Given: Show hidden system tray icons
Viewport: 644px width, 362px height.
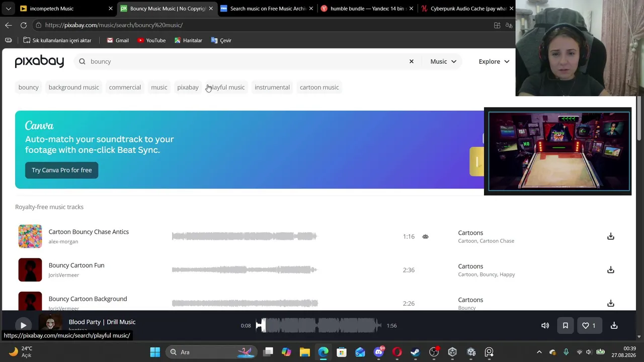Looking at the screenshot, I should pos(539,352).
